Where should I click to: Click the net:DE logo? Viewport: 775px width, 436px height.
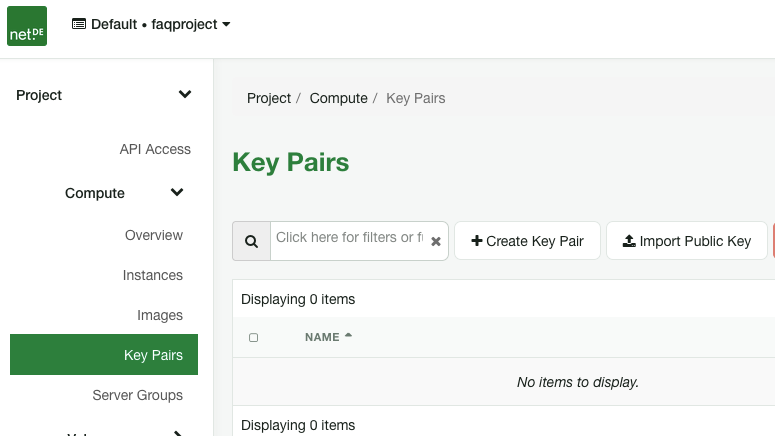[27, 26]
